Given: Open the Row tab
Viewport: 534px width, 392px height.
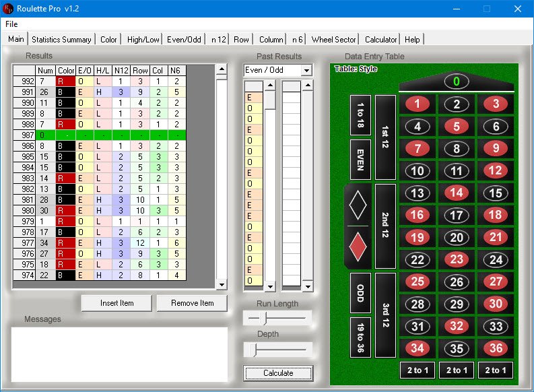Looking at the screenshot, I should (241, 40).
